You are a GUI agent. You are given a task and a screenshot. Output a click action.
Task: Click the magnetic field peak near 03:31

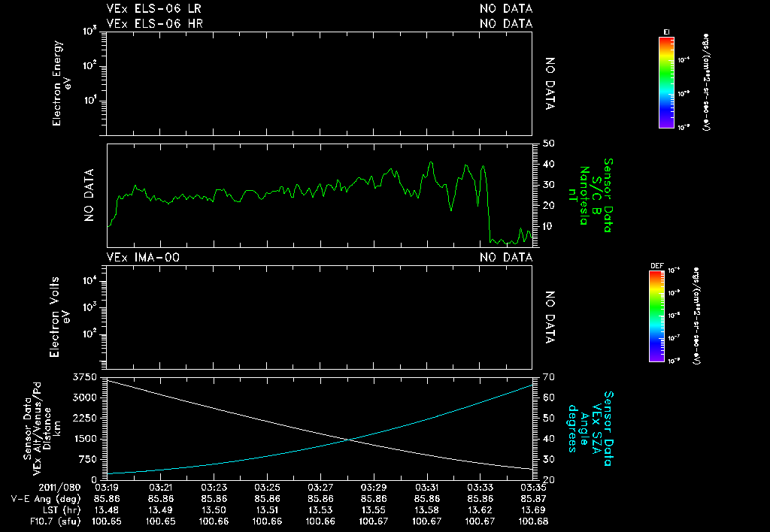point(431,162)
